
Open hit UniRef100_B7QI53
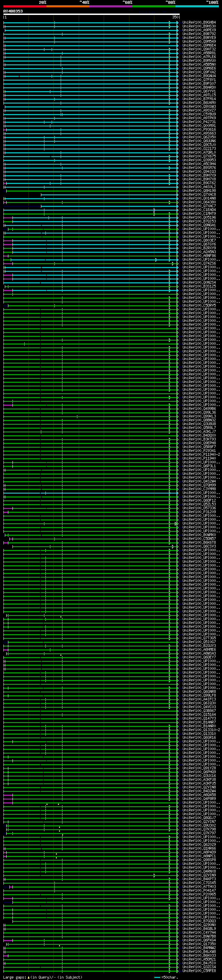point(199,221)
